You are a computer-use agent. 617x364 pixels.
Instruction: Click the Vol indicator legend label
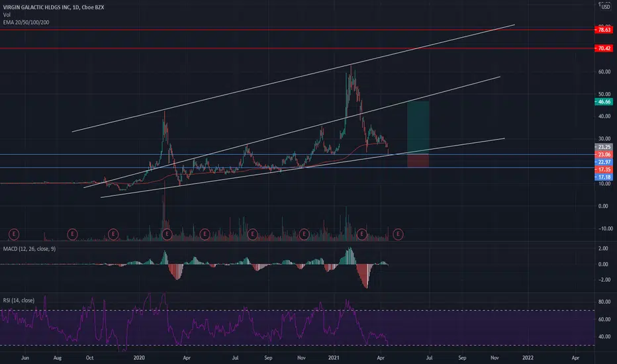(7, 15)
